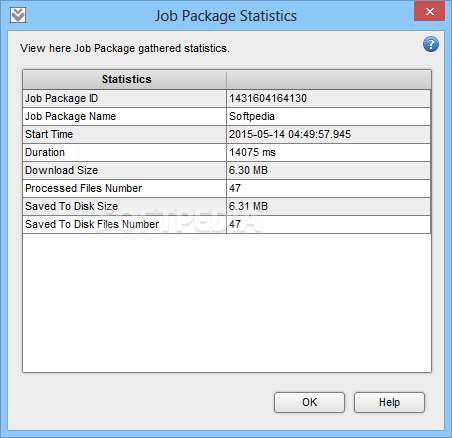
Task: Select the Job Package ID row
Action: click(227, 98)
